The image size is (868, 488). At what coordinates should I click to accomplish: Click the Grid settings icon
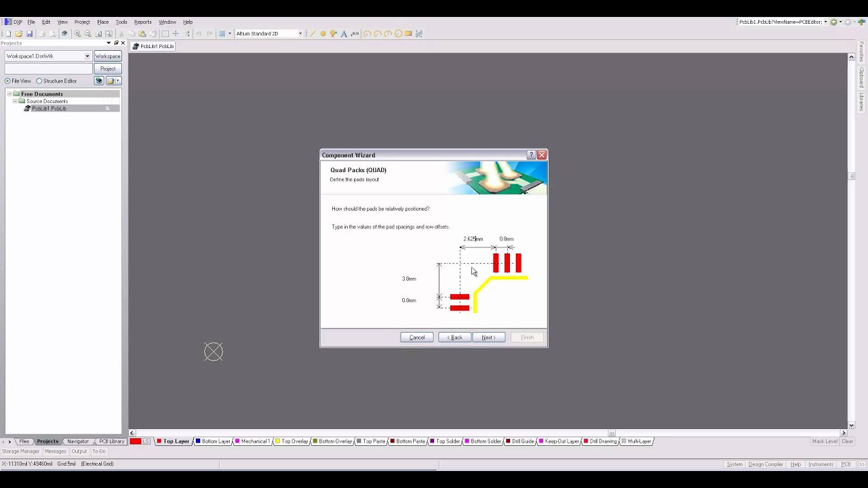[x=222, y=33]
